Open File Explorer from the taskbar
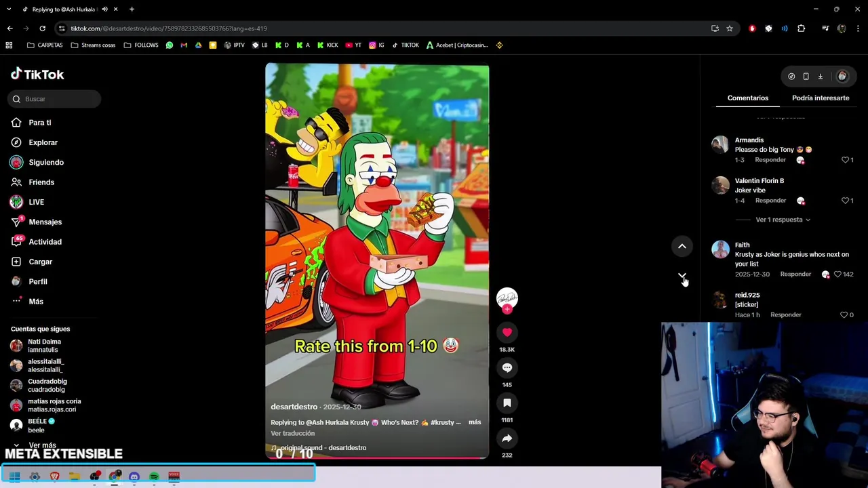The height and width of the screenshot is (488, 868). [75, 476]
